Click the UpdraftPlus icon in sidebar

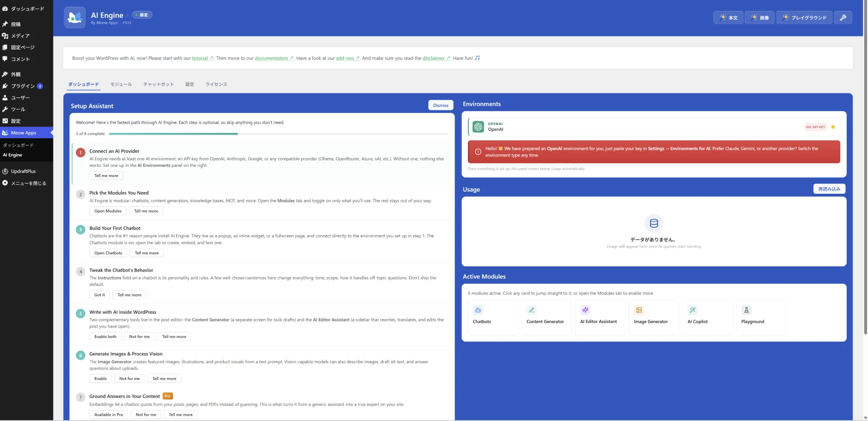[5, 171]
